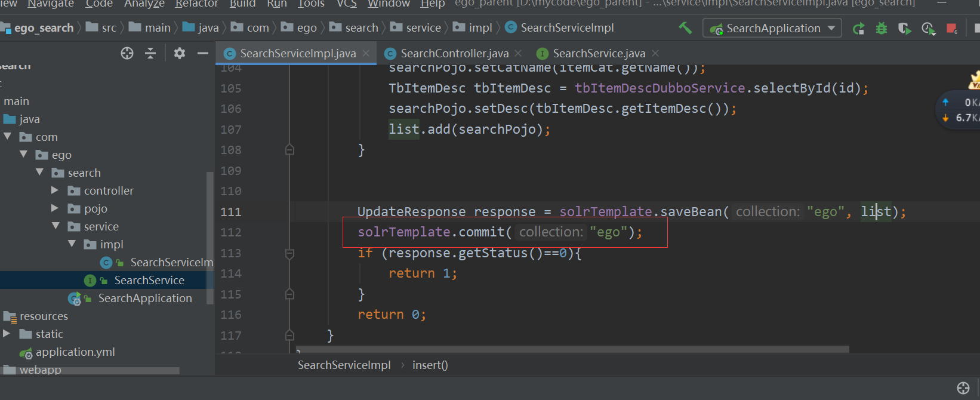This screenshot has height=400, width=980.
Task: Place cursor on "return 1;" line
Action: click(x=423, y=273)
